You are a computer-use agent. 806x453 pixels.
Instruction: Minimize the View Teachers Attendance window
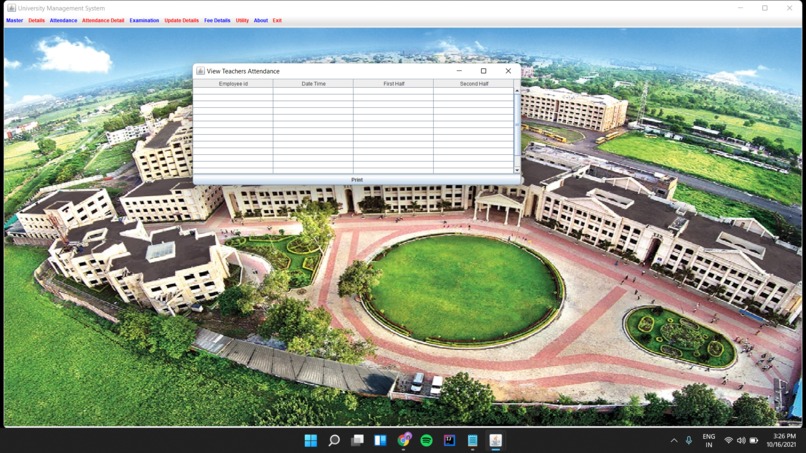point(459,71)
